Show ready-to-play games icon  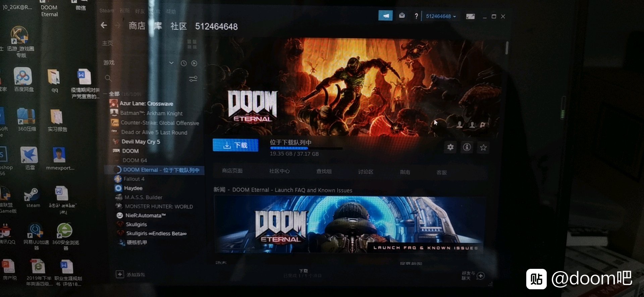194,63
